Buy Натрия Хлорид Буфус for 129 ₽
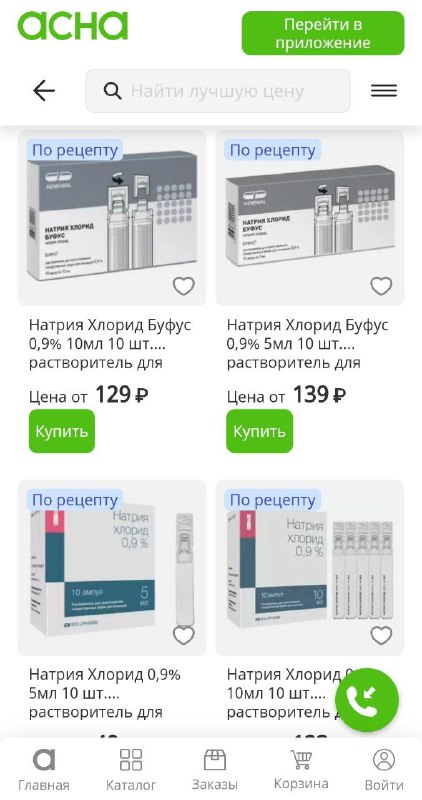The height and width of the screenshot is (800, 422). click(x=62, y=431)
